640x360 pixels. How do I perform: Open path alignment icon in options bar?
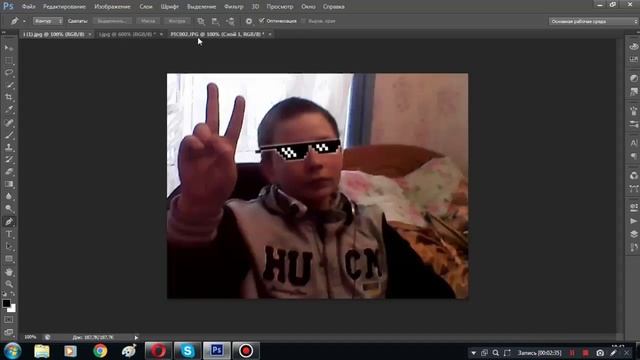[215, 21]
